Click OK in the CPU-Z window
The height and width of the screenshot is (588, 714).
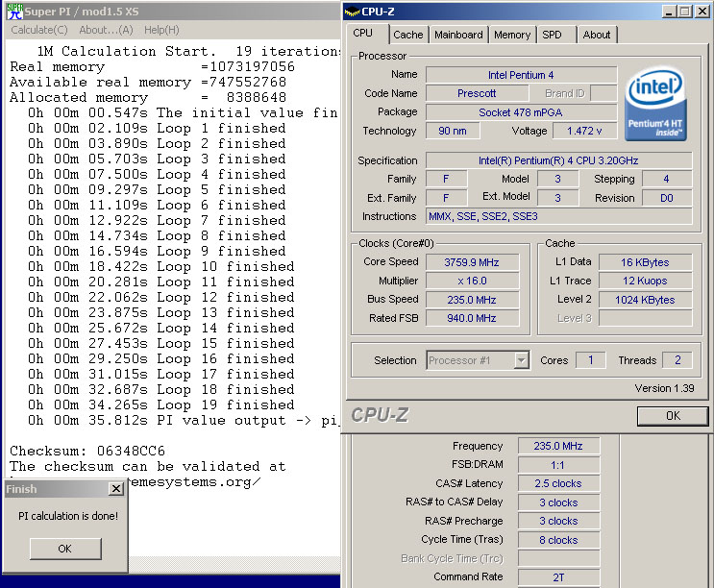pos(673,415)
